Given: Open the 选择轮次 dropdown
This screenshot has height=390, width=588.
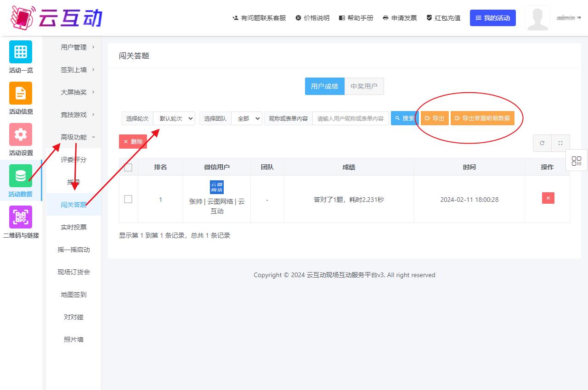Looking at the screenshot, I should (x=174, y=118).
